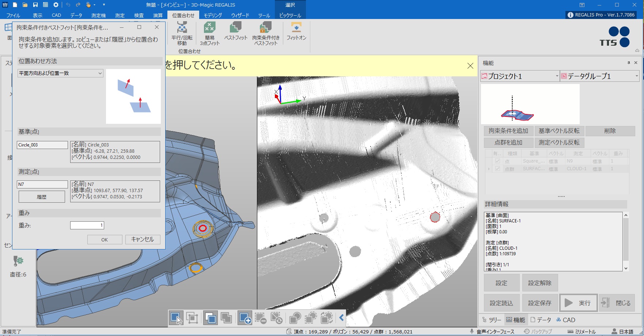644x336 pixels.
Task: Open the ファイル menu
Action: [13, 15]
